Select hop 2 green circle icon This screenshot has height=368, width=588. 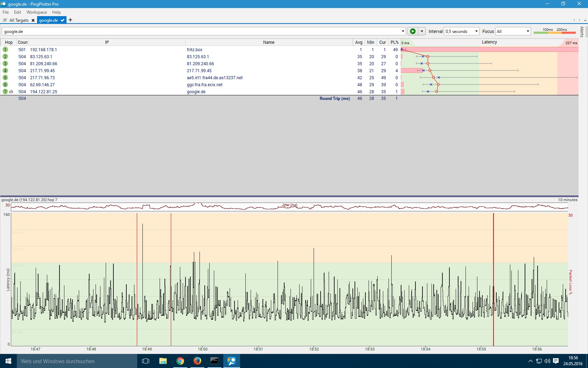click(5, 56)
